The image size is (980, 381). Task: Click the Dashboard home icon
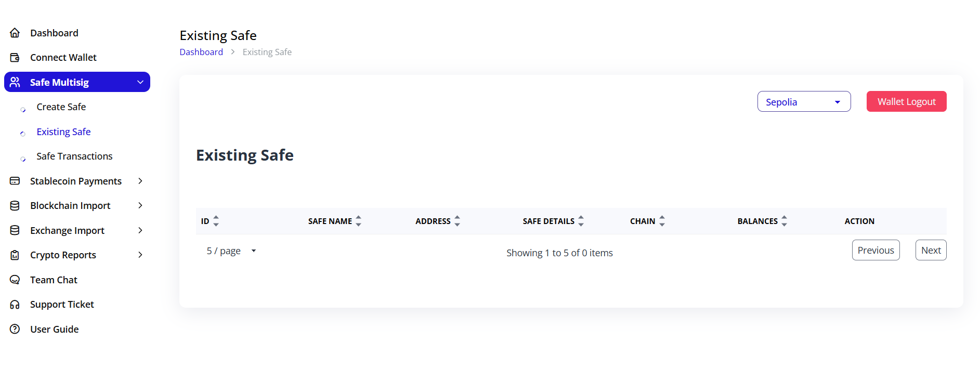click(15, 33)
